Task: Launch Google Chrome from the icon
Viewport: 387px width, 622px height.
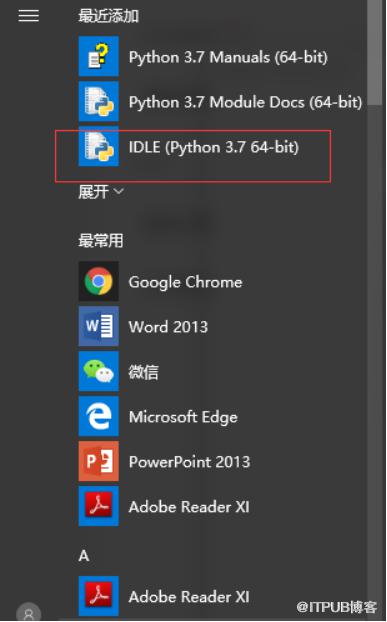Action: pos(98,281)
